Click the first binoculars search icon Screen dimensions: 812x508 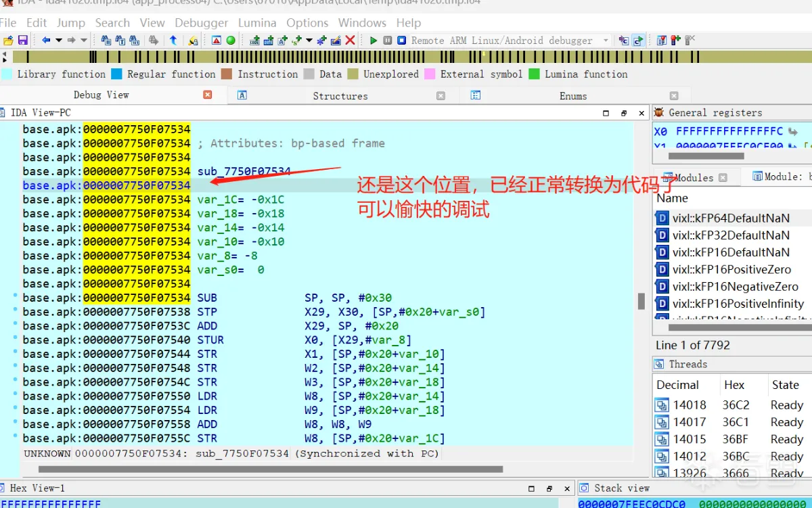[106, 41]
